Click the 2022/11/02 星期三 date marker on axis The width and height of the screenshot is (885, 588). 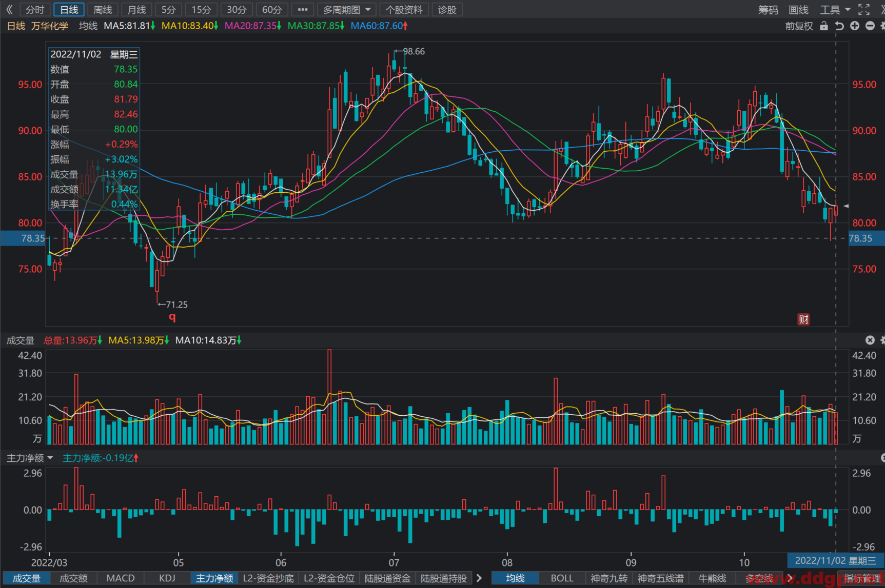(x=836, y=560)
